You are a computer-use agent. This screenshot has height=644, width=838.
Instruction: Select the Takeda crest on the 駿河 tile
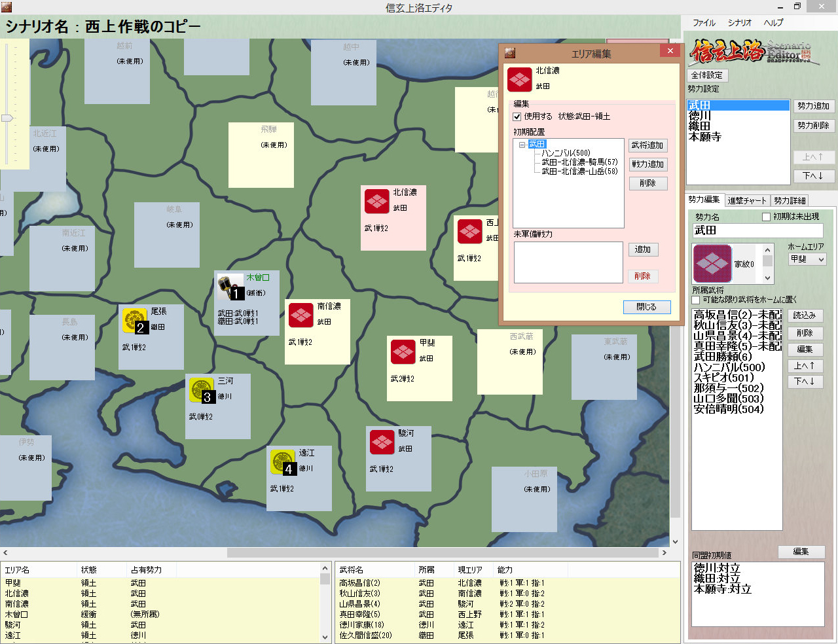pos(382,442)
